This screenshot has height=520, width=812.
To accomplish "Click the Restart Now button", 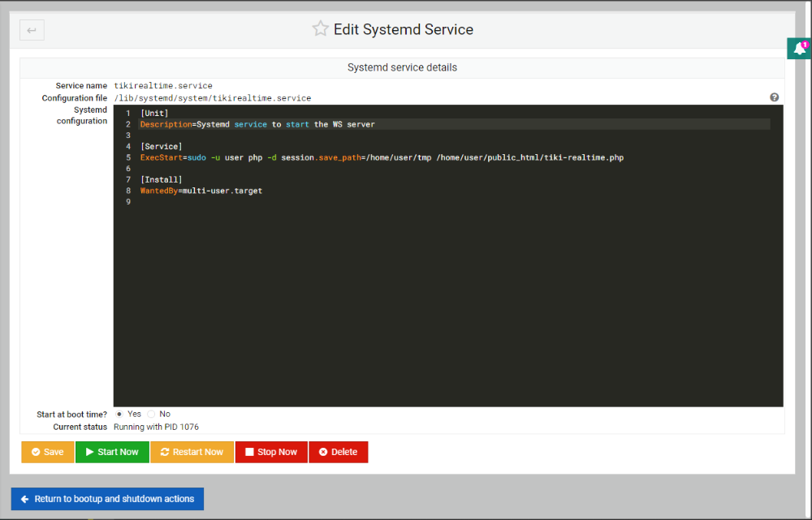I will tap(192, 452).
